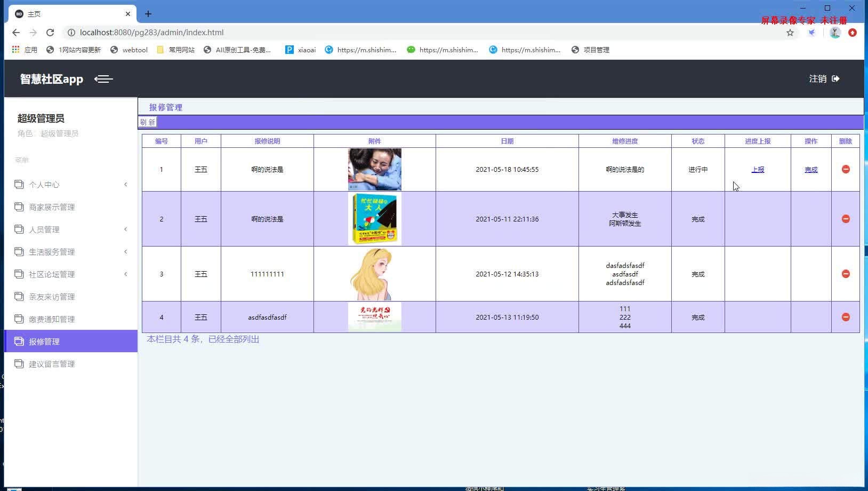Open attachment thumbnail in row 1
Viewport: 868px width, 491px height.
click(x=374, y=169)
